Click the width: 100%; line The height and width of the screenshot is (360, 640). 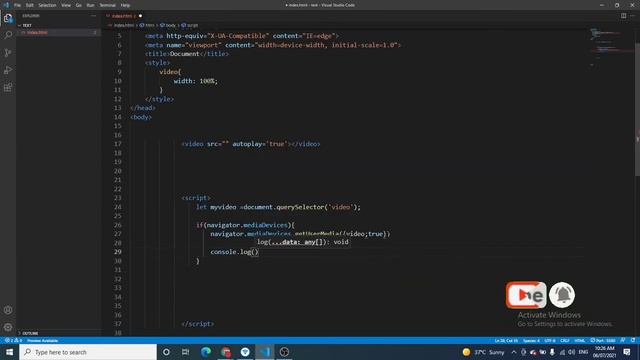tap(196, 81)
